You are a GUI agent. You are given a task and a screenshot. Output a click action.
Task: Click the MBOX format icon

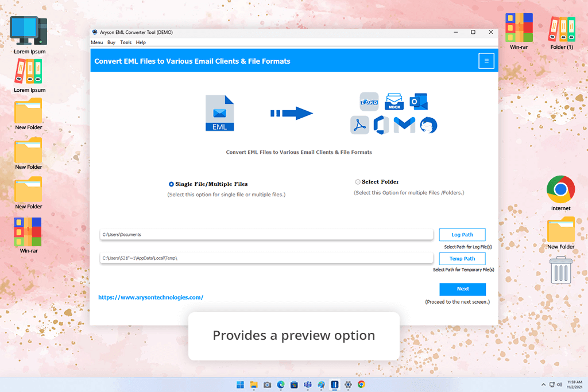pos(394,102)
